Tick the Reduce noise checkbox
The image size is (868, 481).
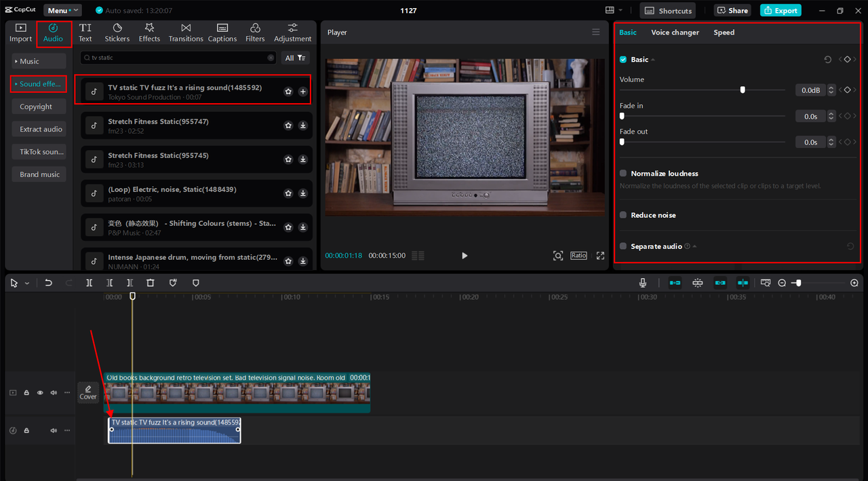coord(623,215)
